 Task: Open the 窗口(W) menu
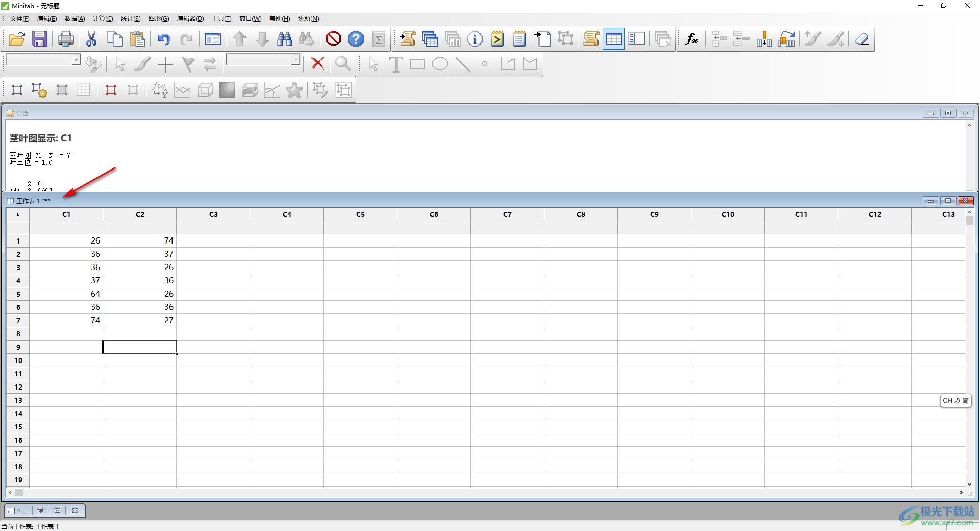[x=250, y=19]
